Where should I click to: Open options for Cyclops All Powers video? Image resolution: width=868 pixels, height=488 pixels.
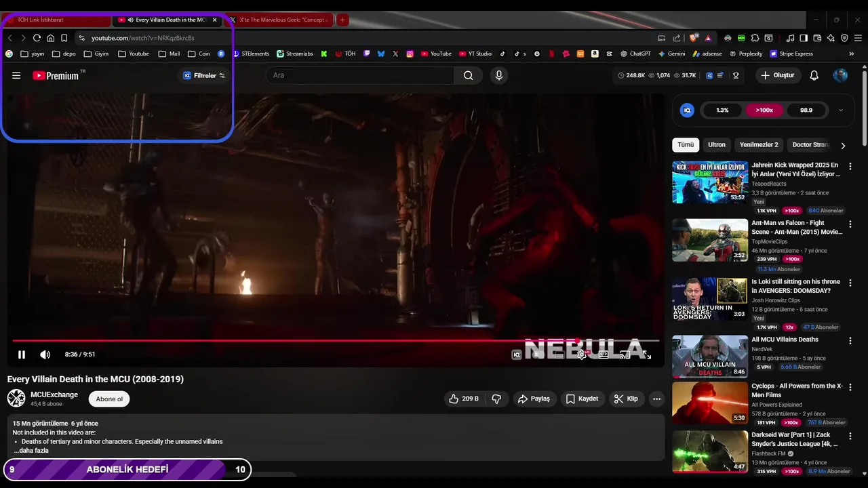850,387
